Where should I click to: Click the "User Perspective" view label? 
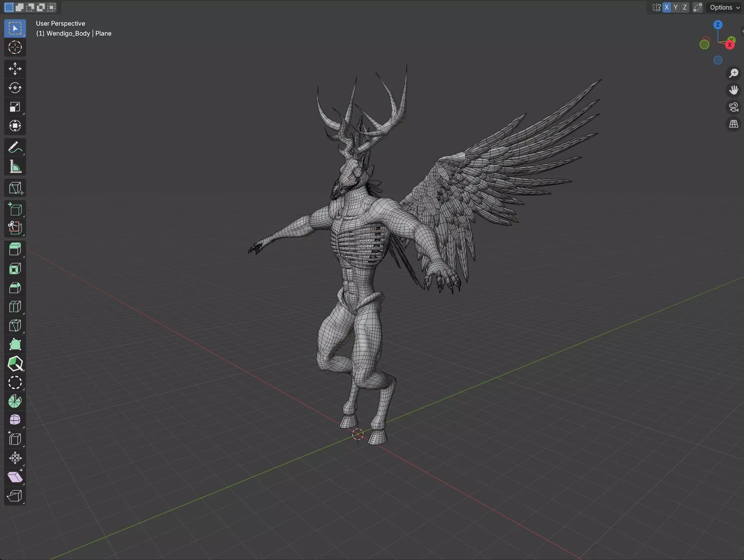tap(60, 23)
